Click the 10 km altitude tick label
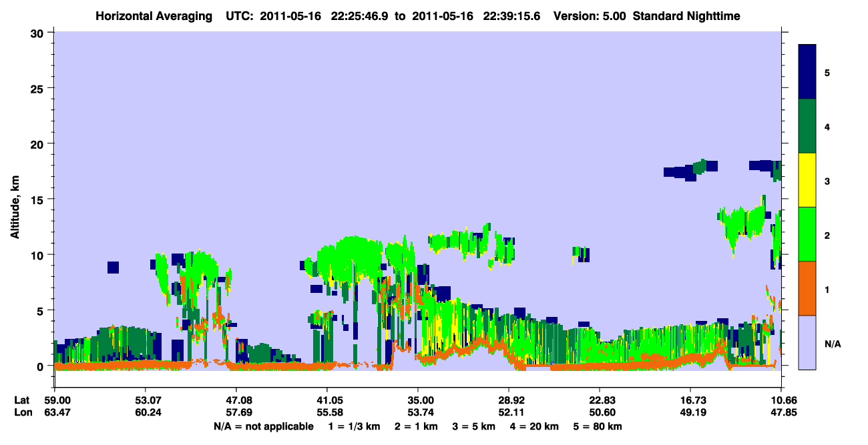 pyautogui.click(x=37, y=255)
